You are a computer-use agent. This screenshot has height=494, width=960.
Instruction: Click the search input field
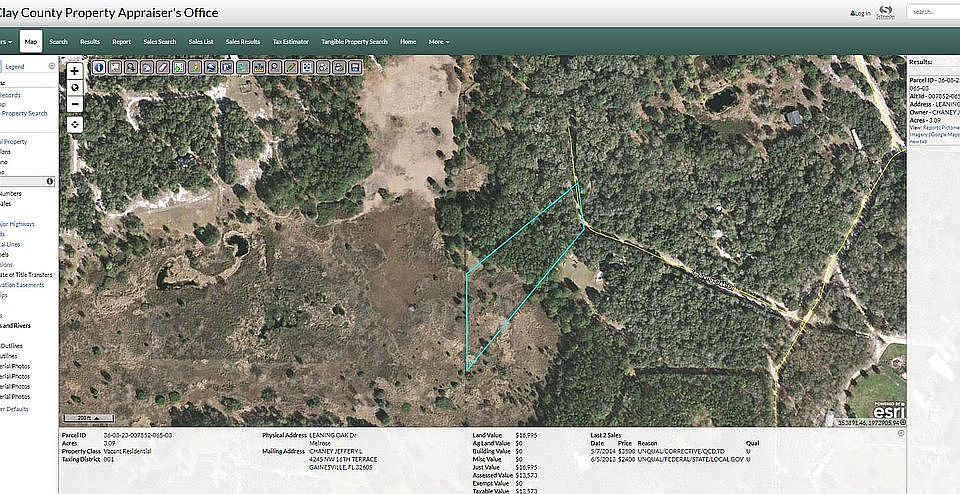click(934, 12)
